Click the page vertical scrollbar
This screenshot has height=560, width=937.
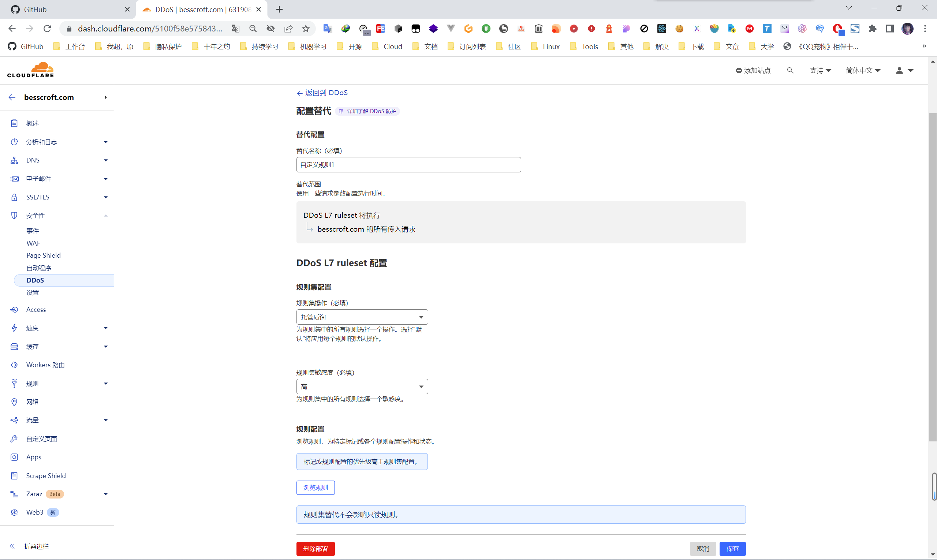coord(933,277)
